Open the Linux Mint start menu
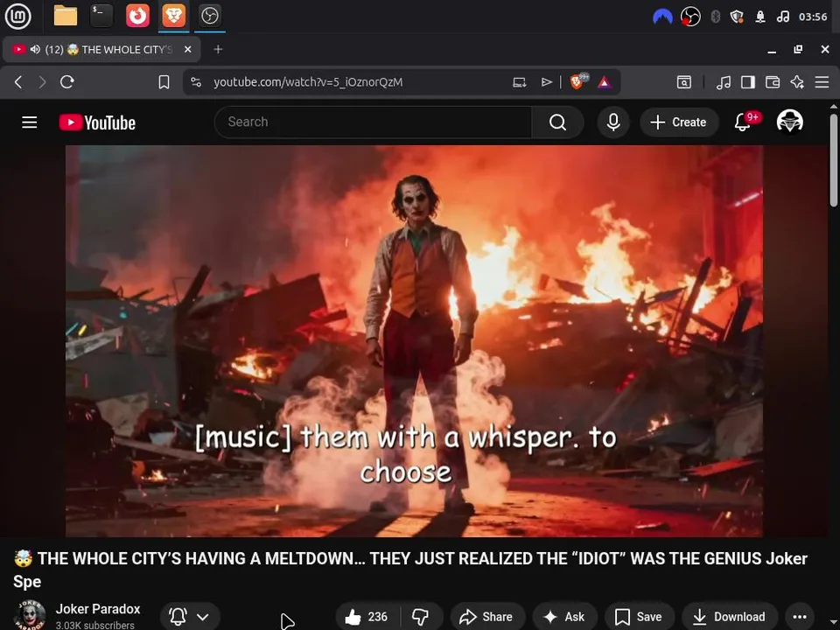The image size is (840, 630). [x=17, y=16]
